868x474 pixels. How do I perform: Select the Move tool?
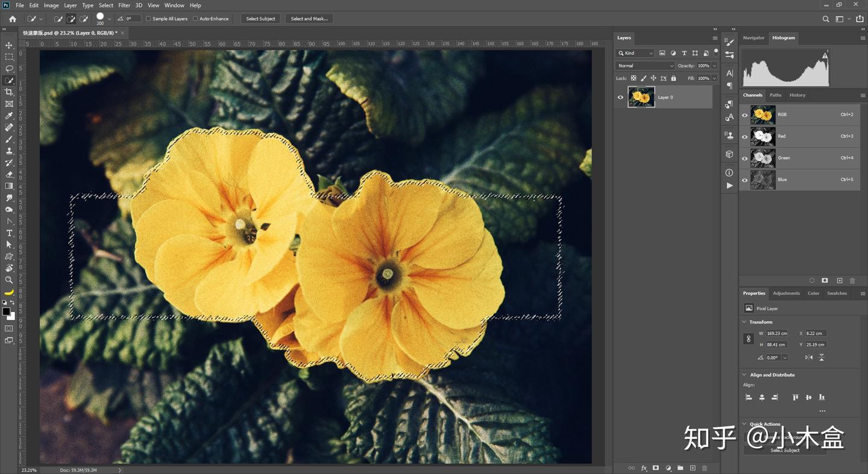pyautogui.click(x=9, y=45)
